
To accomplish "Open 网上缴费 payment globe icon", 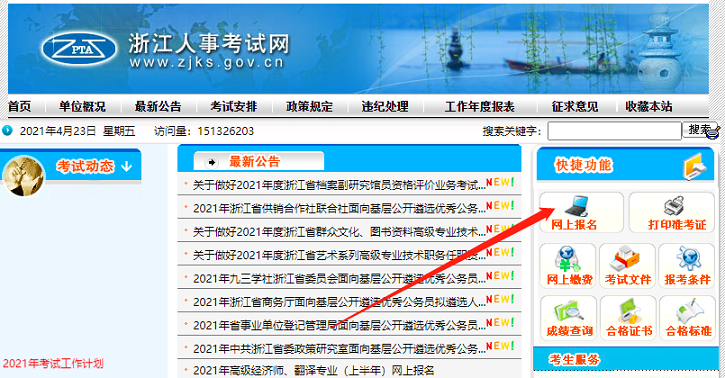I will click(x=568, y=259).
